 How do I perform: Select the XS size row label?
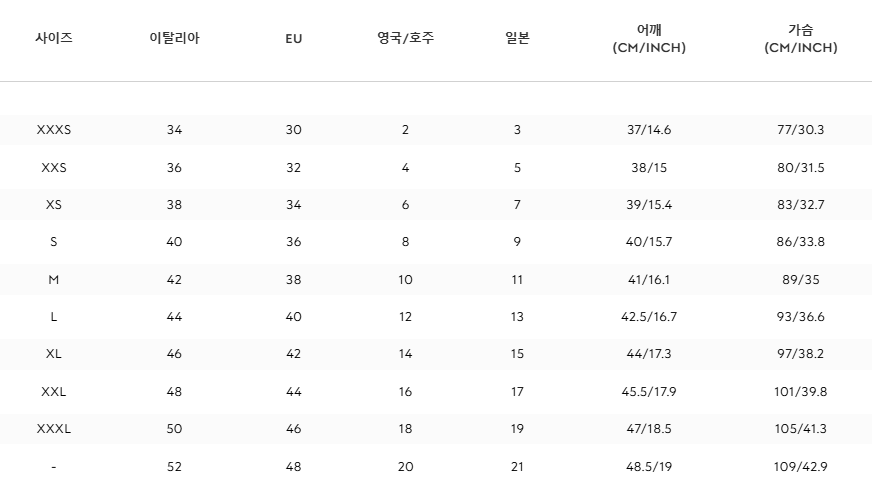pos(54,205)
